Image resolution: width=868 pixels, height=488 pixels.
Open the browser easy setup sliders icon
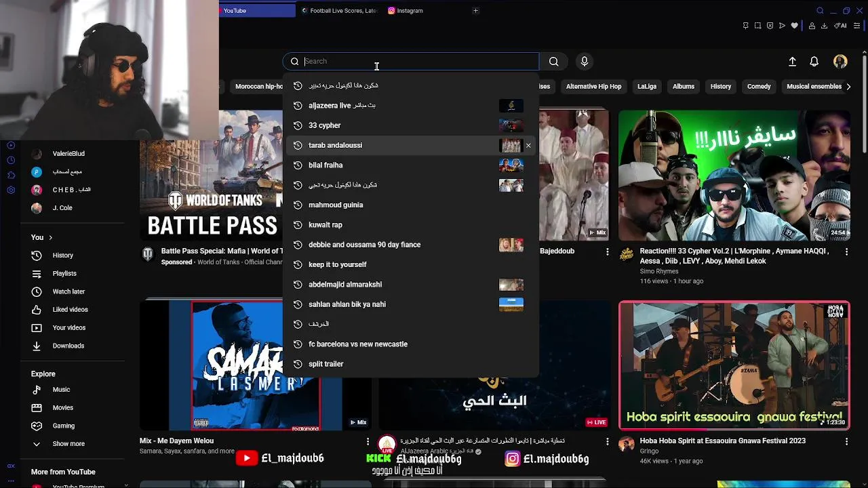[856, 26]
